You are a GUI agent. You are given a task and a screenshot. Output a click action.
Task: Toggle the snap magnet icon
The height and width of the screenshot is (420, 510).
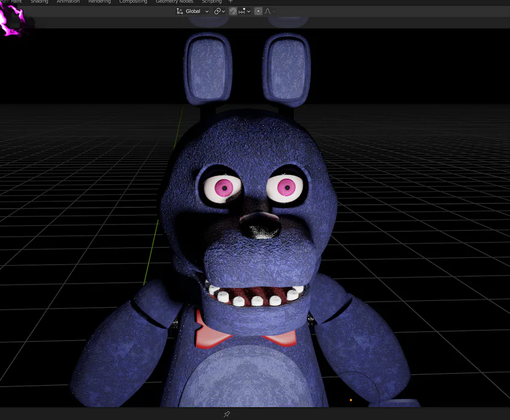coord(233,11)
